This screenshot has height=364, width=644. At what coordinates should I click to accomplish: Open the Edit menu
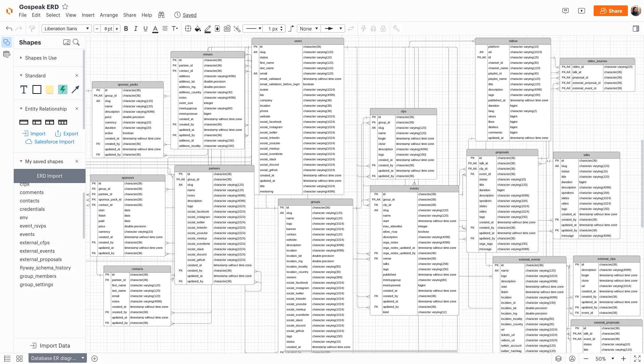pos(36,15)
